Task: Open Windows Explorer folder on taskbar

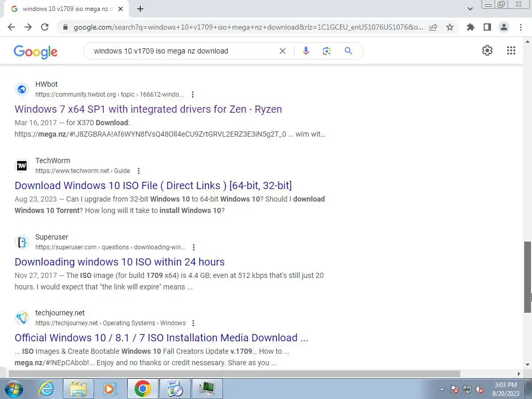Action: (78, 389)
